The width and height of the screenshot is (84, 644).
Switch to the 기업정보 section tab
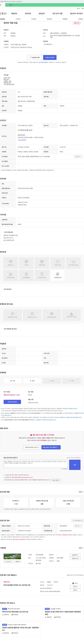(x=80, y=19)
